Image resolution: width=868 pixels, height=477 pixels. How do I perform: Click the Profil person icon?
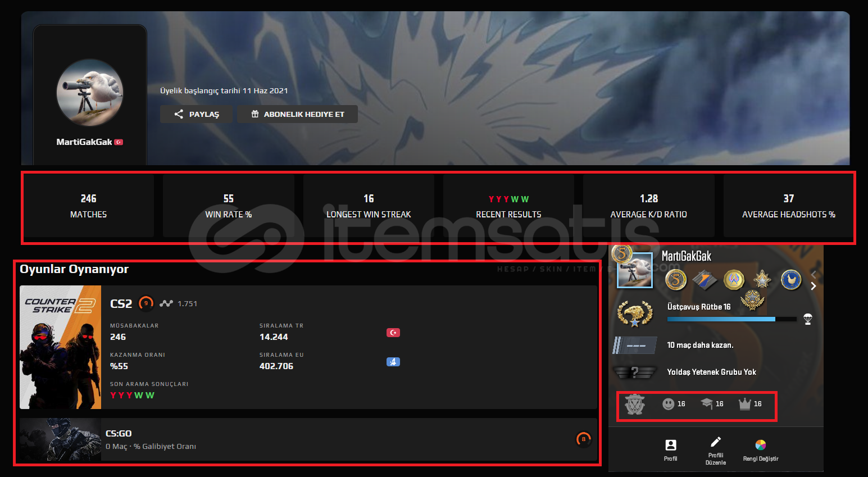[x=671, y=445]
